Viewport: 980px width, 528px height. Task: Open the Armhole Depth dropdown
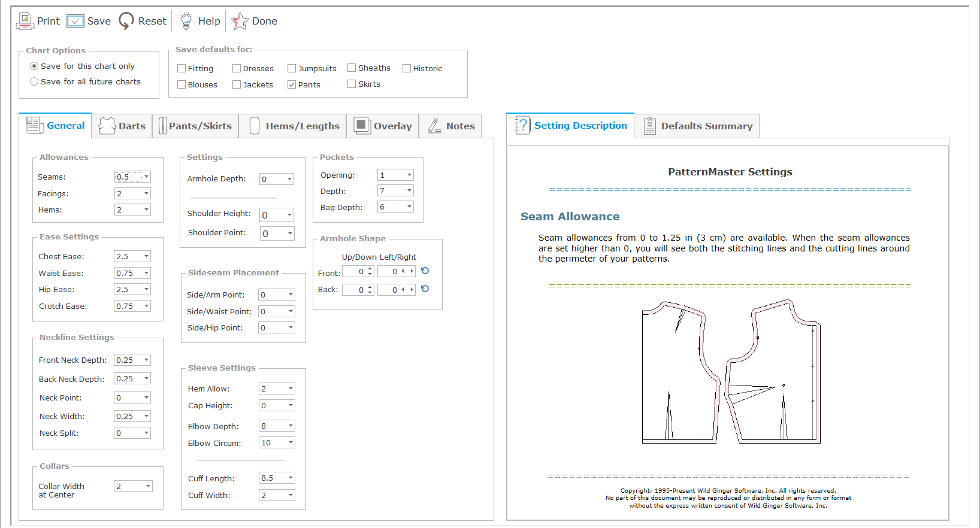coord(290,179)
